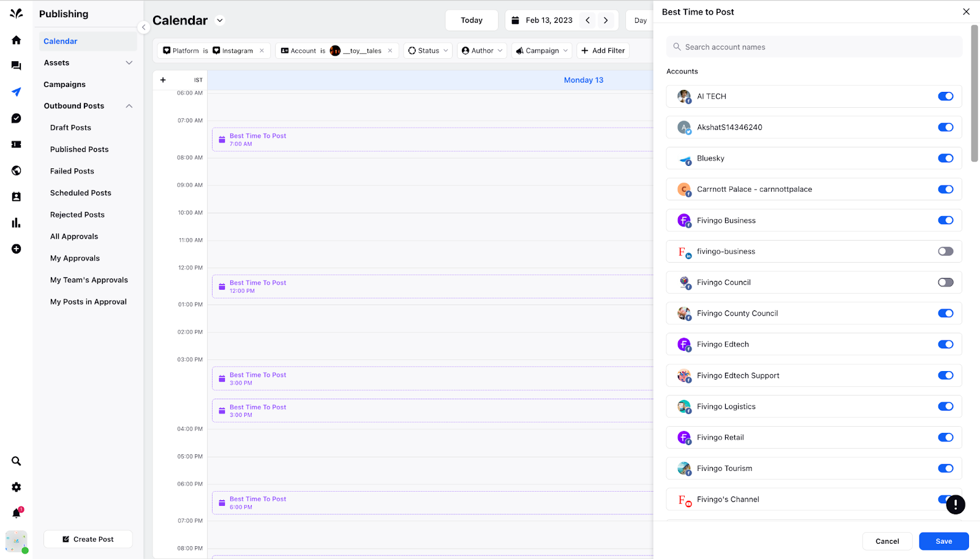The image size is (980, 559).
Task: Remove the Instagram platform filter
Action: click(262, 51)
